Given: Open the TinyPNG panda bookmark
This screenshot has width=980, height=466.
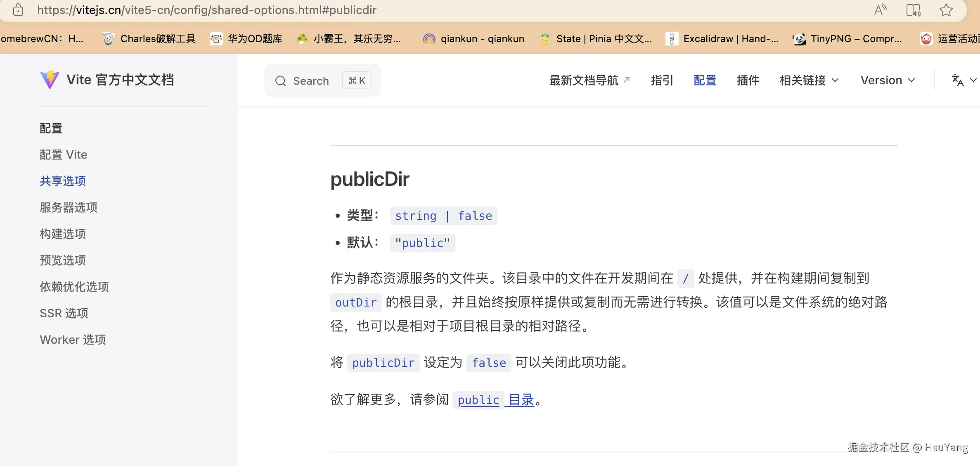Looking at the screenshot, I should tap(847, 39).
